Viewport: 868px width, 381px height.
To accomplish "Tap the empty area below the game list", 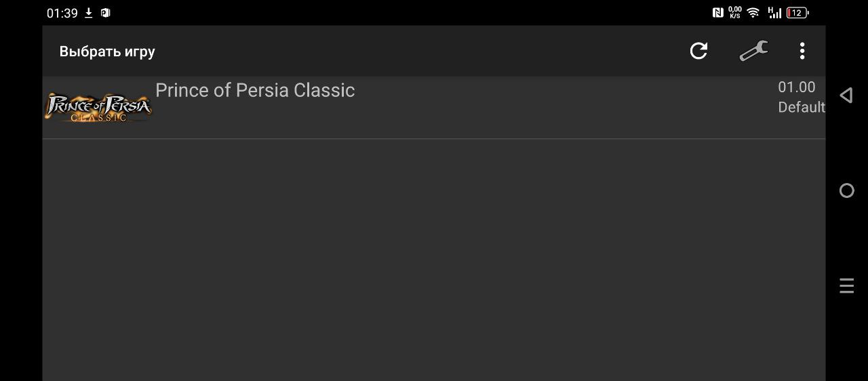I will tap(434, 258).
